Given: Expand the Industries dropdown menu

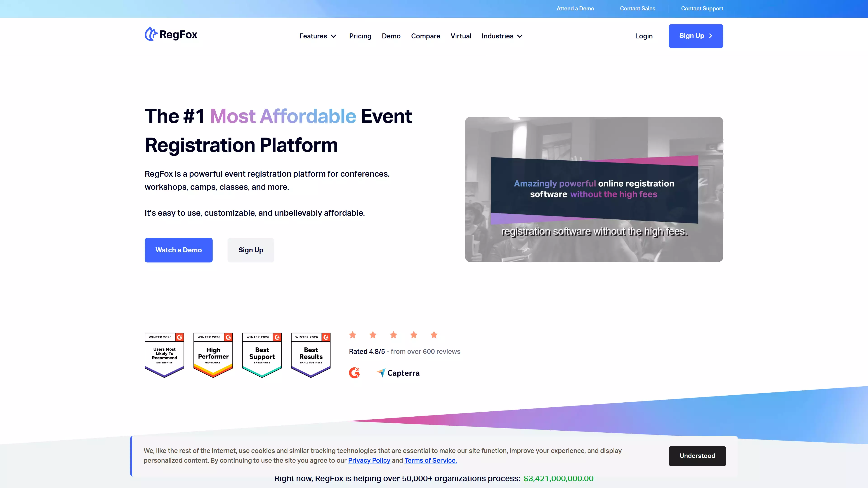Looking at the screenshot, I should [x=502, y=36].
